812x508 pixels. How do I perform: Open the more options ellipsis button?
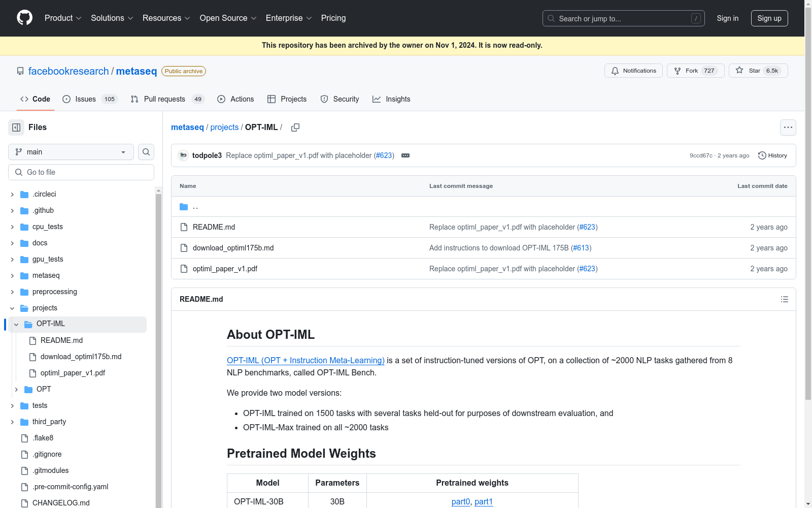coord(788,128)
